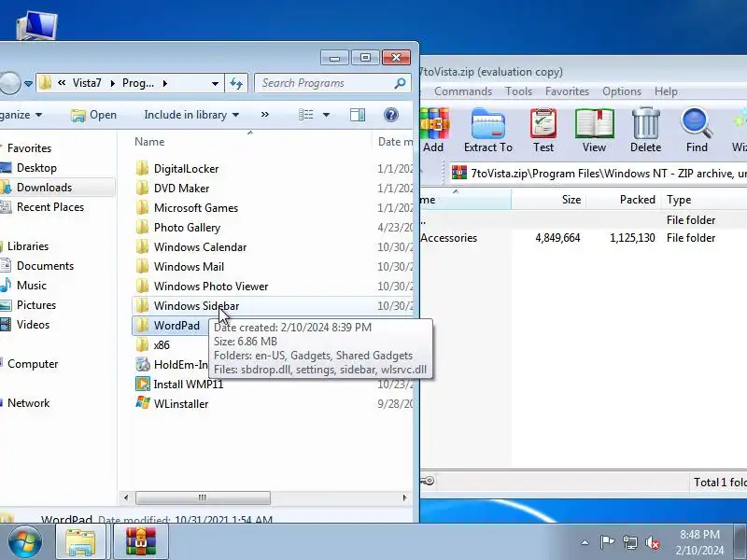
Task: Click the Test icon in WinRAR
Action: pyautogui.click(x=543, y=131)
